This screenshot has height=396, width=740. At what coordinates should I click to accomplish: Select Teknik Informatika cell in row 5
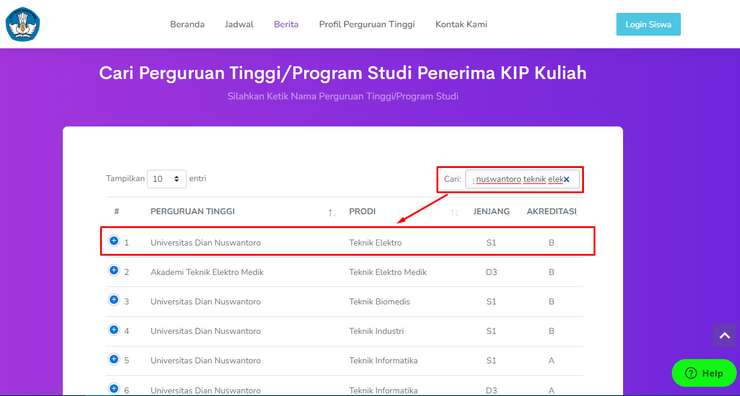pyautogui.click(x=383, y=361)
